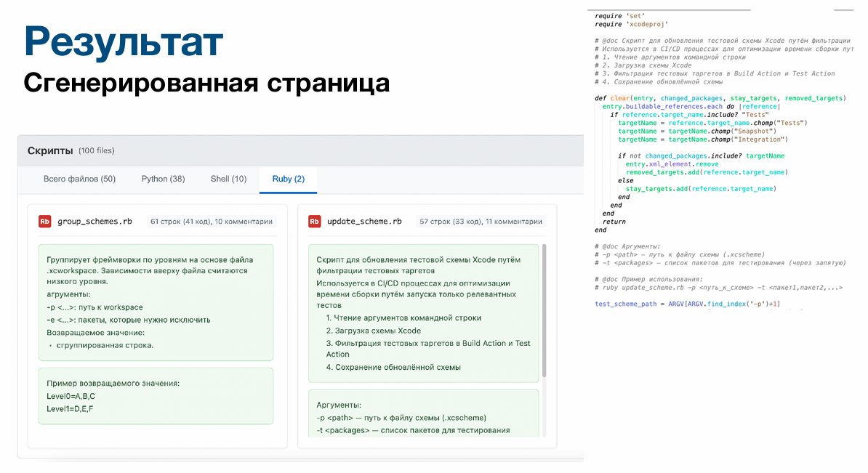The width and height of the screenshot is (868, 473).
Task: Click 'stay_targets.add(reference.target_name)' code line
Action: click(x=701, y=189)
